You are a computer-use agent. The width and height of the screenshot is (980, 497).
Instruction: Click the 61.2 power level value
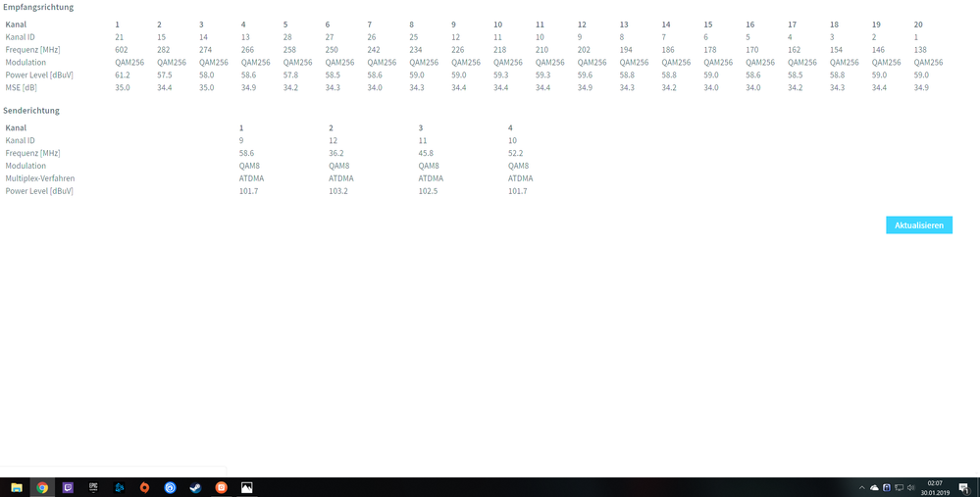pos(123,75)
